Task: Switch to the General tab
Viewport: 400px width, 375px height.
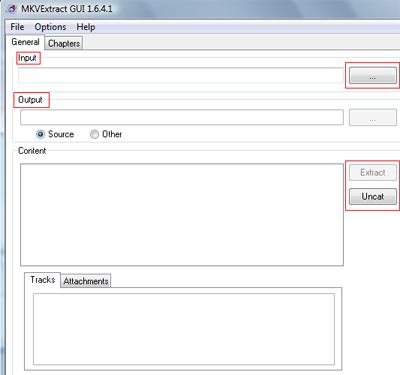Action: point(25,42)
